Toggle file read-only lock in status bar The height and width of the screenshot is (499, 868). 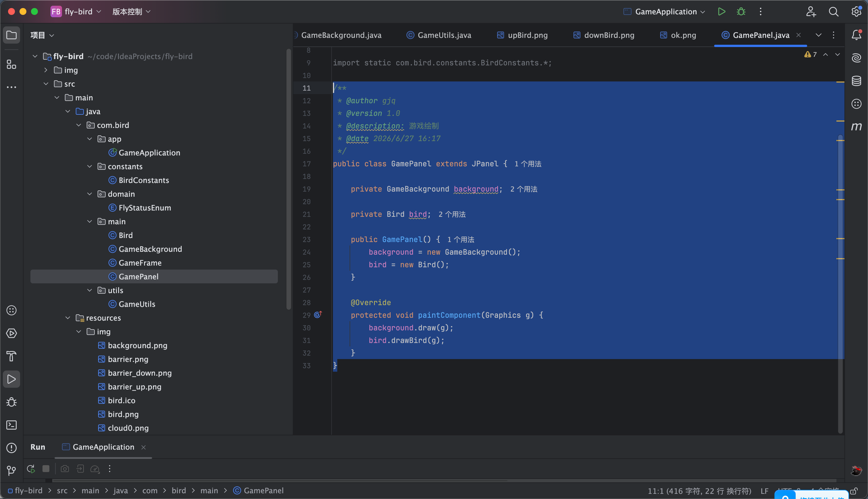click(x=854, y=491)
